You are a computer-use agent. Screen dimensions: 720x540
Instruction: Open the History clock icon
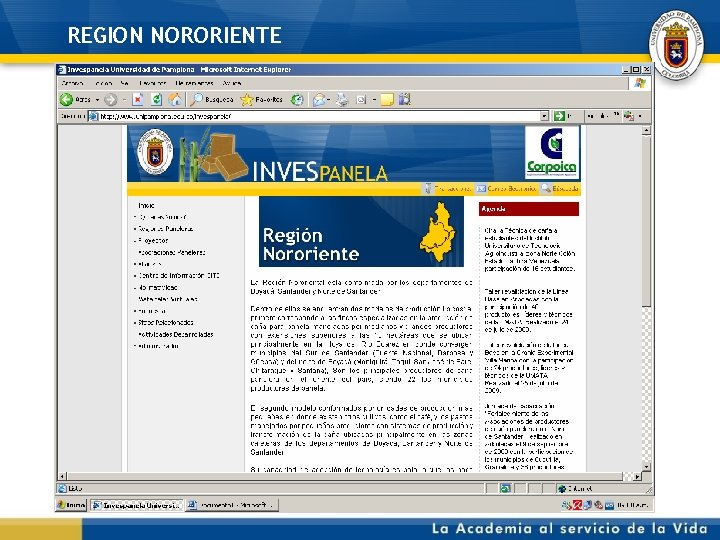[297, 99]
